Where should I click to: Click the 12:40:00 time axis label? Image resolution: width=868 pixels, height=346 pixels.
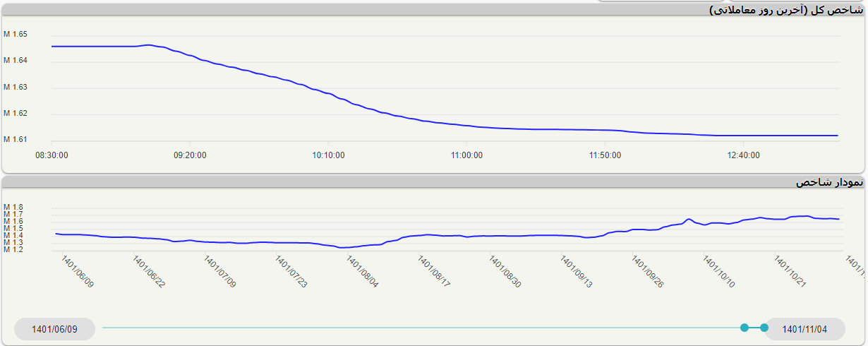tap(743, 155)
